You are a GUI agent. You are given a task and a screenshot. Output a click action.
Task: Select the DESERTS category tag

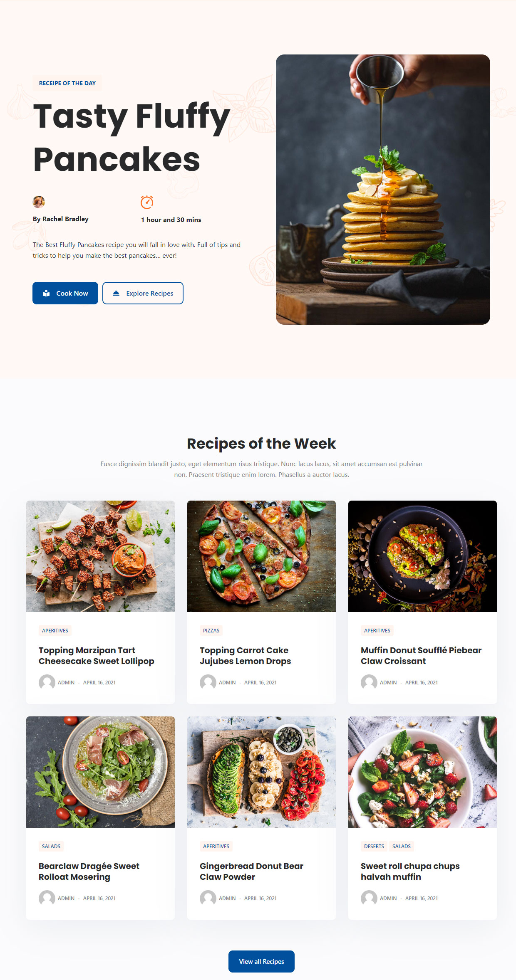point(374,846)
